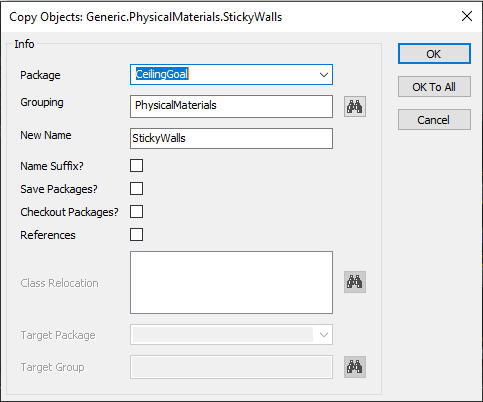
Task: Click the binoculars icon beside Class Relocation
Action: (x=355, y=282)
